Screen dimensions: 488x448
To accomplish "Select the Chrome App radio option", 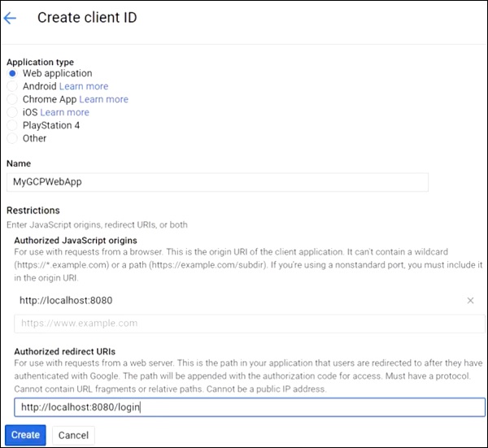I will 12,99.
